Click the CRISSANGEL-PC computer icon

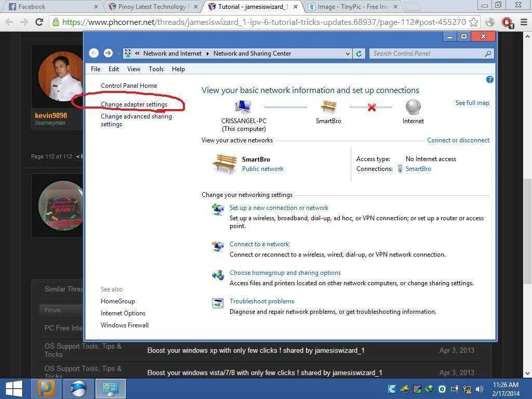click(x=243, y=107)
